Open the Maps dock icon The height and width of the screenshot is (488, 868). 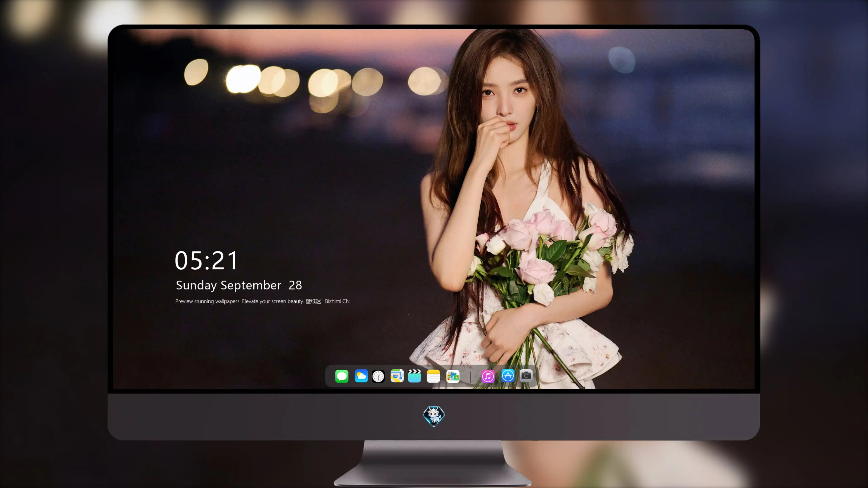[397, 376]
